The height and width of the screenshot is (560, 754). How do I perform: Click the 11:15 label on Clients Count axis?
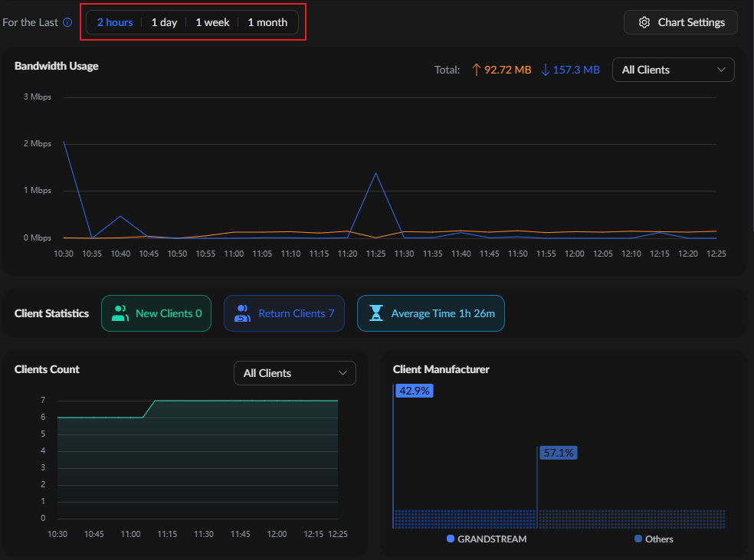(167, 534)
